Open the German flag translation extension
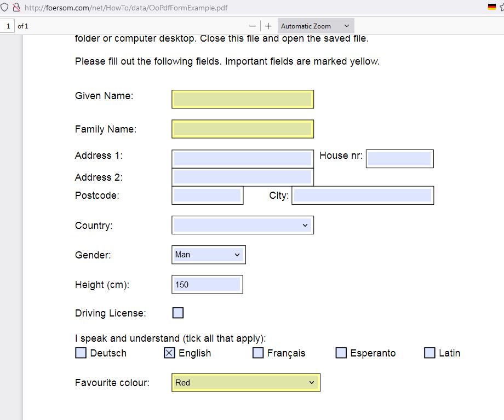Viewport: 504px width, 420px height. [491, 7]
